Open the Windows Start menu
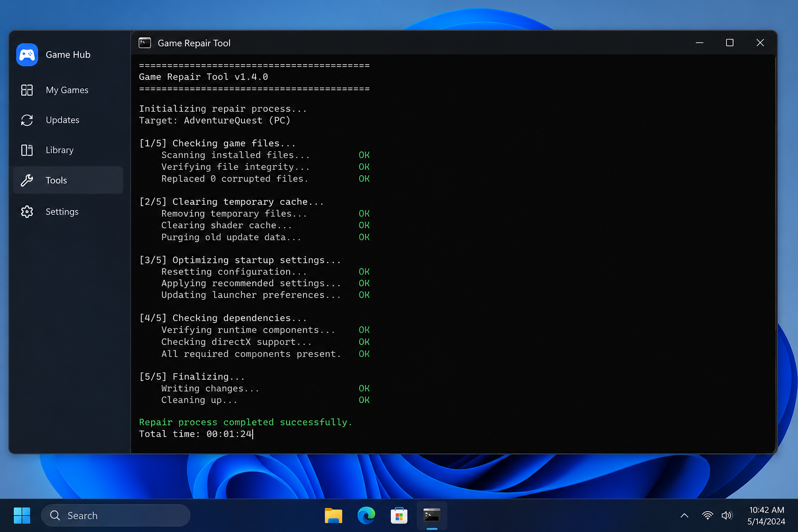The width and height of the screenshot is (798, 532). [x=22, y=515]
